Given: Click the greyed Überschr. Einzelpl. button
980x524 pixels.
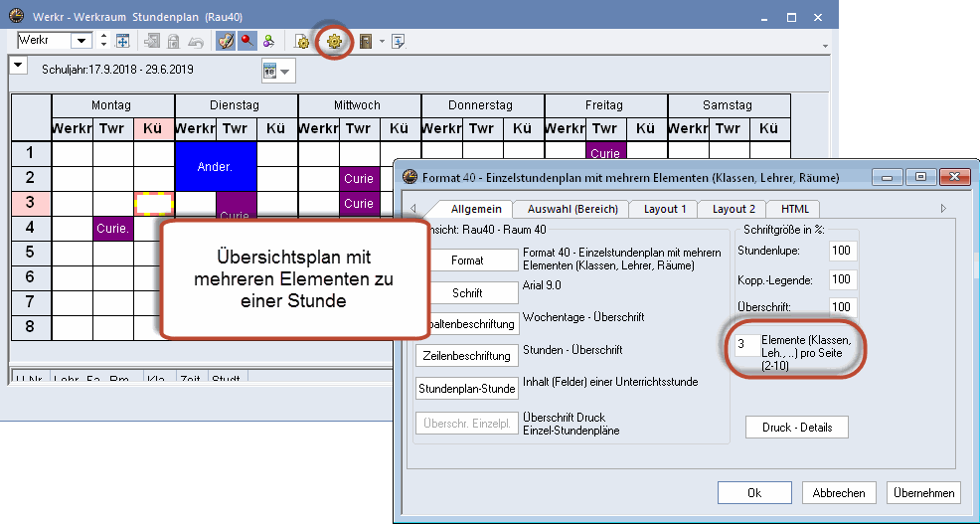Looking at the screenshot, I should (467, 423).
